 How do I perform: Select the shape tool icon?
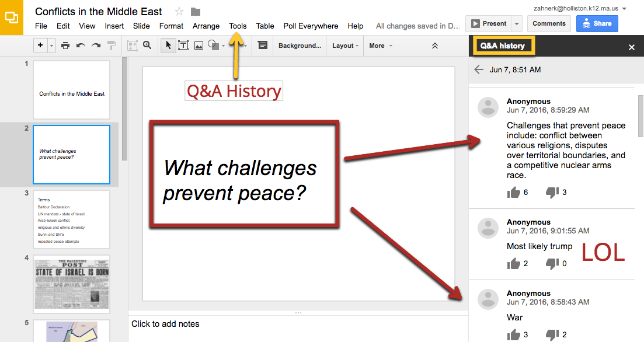[x=213, y=45]
